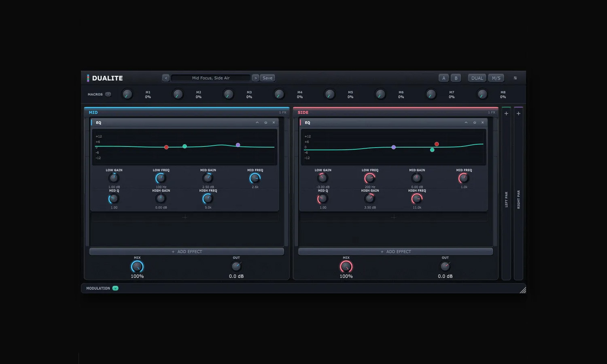This screenshot has width=607, height=364.
Task: Expand the Modulation panel
Action: pos(115,288)
